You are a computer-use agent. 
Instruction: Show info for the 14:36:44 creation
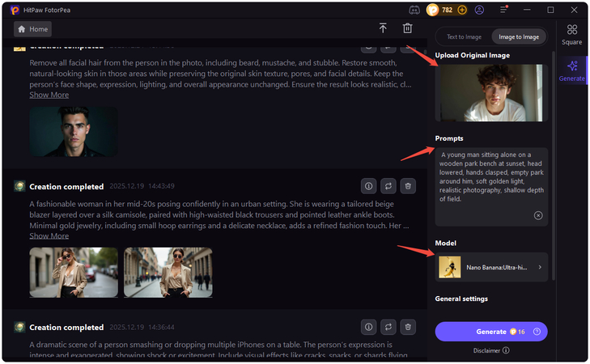click(369, 327)
